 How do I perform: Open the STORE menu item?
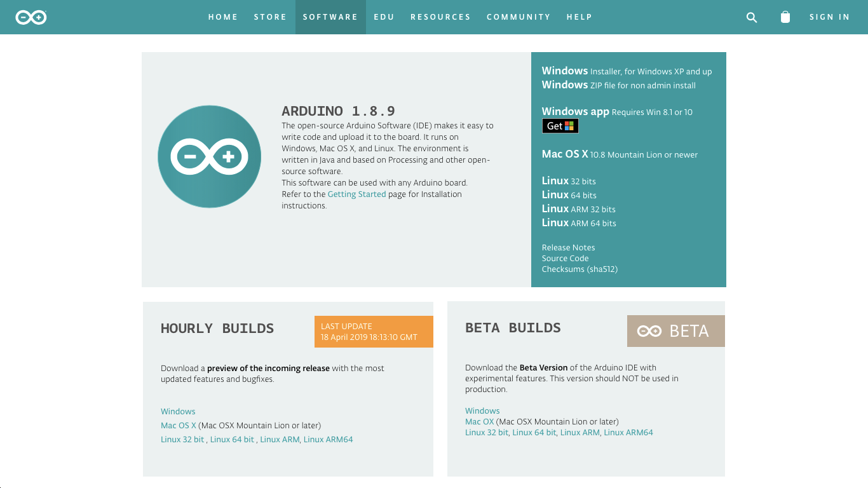pyautogui.click(x=270, y=17)
